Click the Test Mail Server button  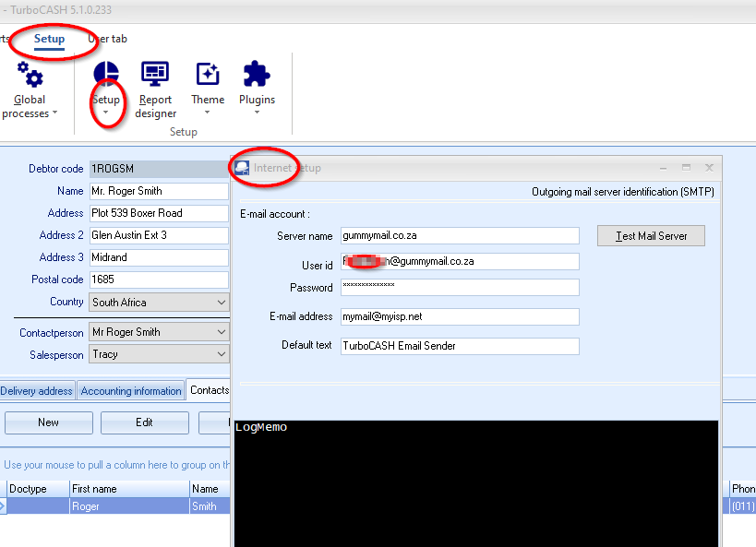click(x=651, y=235)
